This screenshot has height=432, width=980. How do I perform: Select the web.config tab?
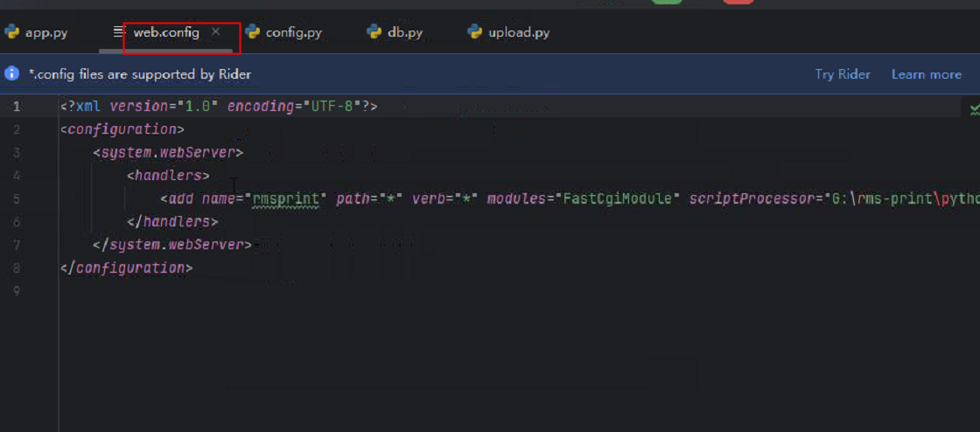point(166,31)
